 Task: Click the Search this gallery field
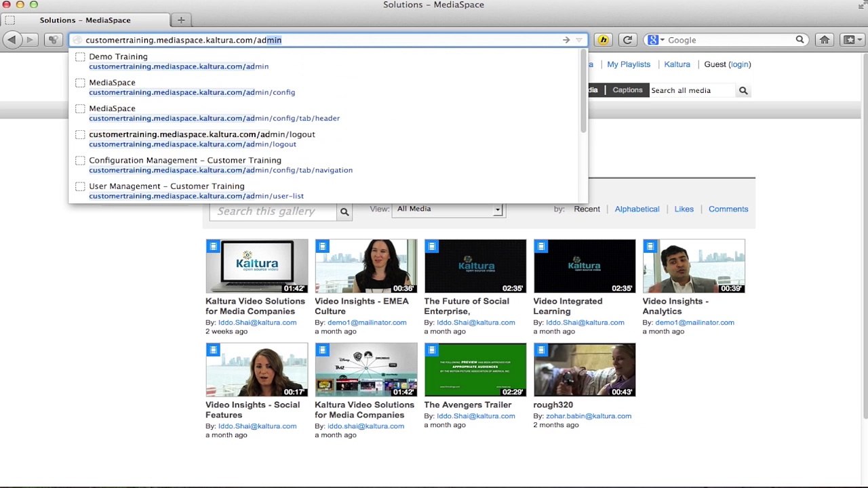273,211
